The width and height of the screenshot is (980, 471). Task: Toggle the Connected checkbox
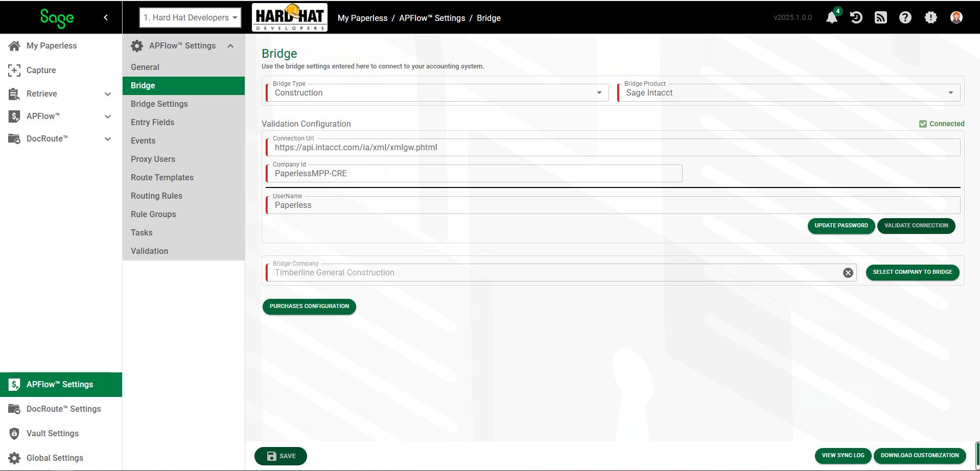pyautogui.click(x=923, y=124)
